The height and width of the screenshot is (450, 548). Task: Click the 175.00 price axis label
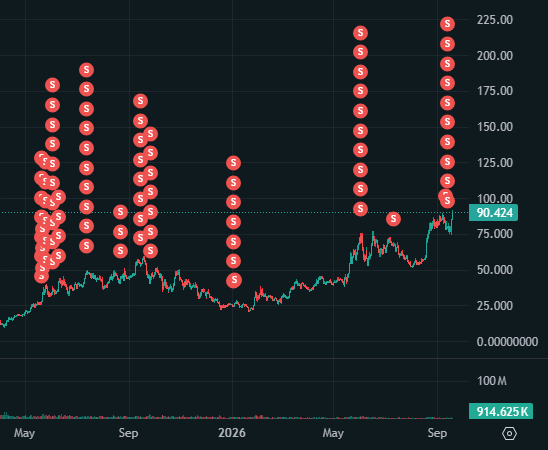(495, 91)
